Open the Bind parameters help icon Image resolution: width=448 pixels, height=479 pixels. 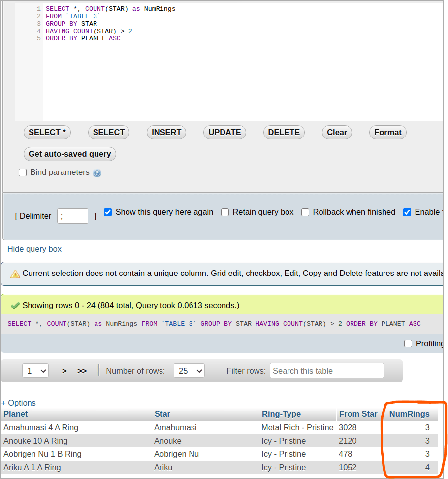point(97,172)
